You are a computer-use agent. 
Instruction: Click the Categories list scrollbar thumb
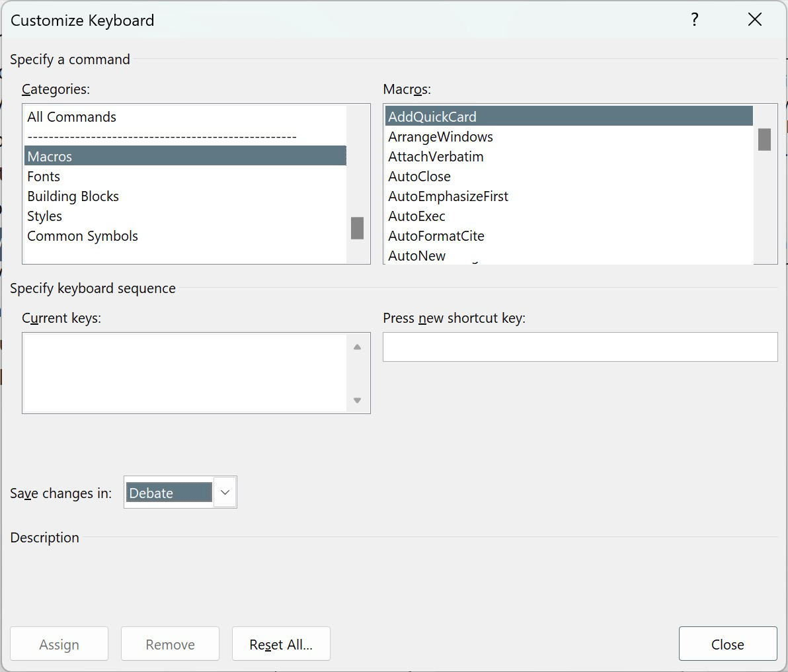357,228
